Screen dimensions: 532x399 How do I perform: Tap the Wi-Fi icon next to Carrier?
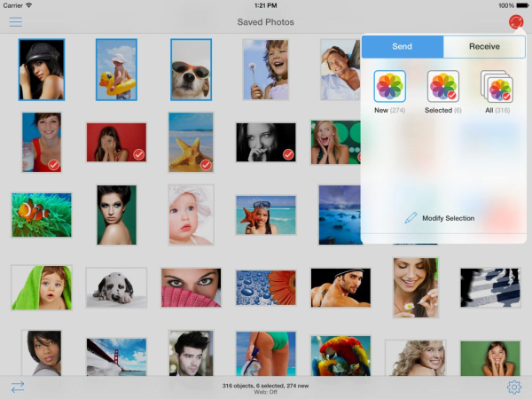(x=29, y=5)
